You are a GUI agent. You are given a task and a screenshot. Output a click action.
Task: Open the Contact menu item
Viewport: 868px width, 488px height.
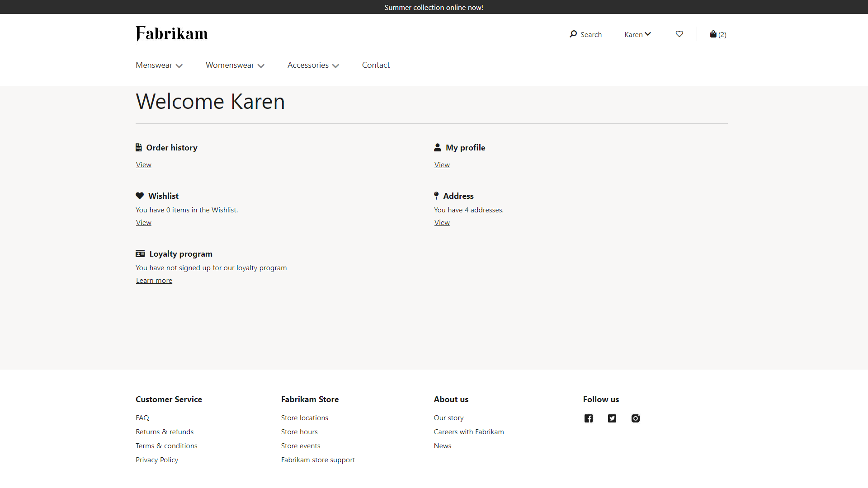tap(375, 65)
